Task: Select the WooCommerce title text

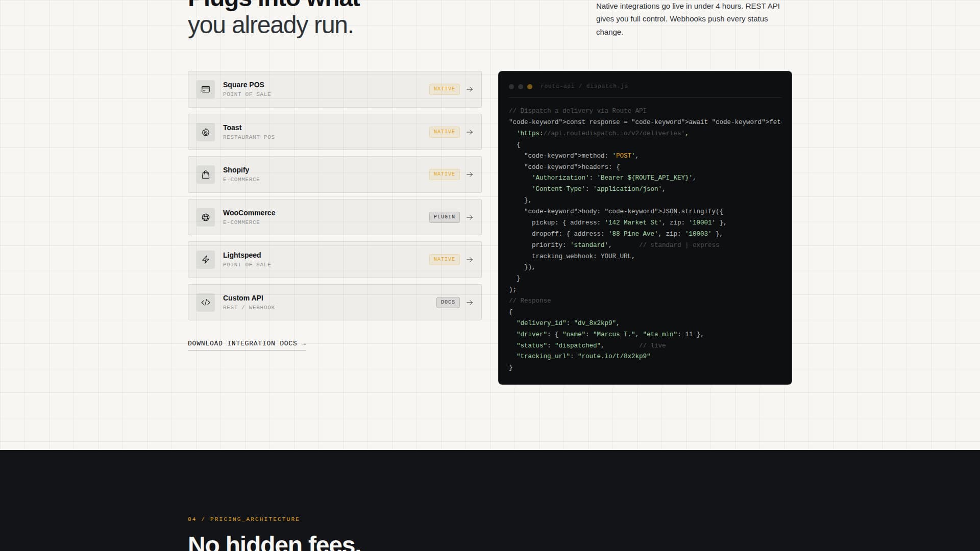Action: click(x=249, y=213)
